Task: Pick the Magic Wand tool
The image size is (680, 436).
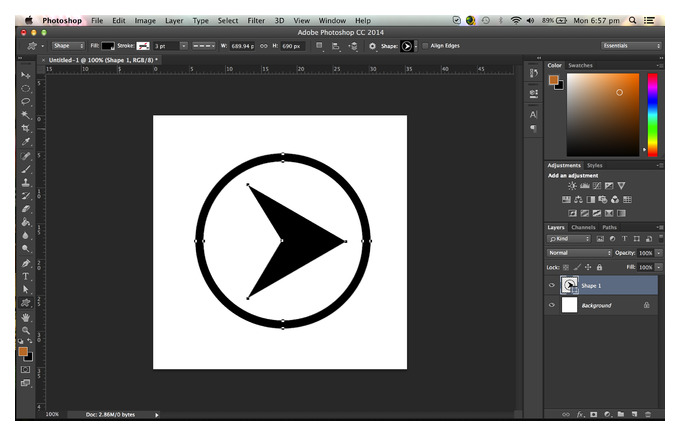Action: click(26, 115)
